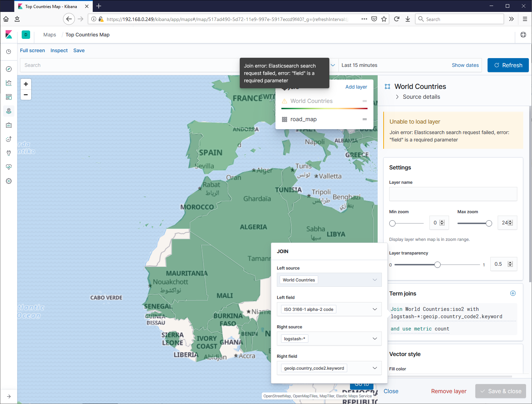Open Dev Tools wrench icon in sidebar
This screenshot has height=404, width=532.
[9, 153]
